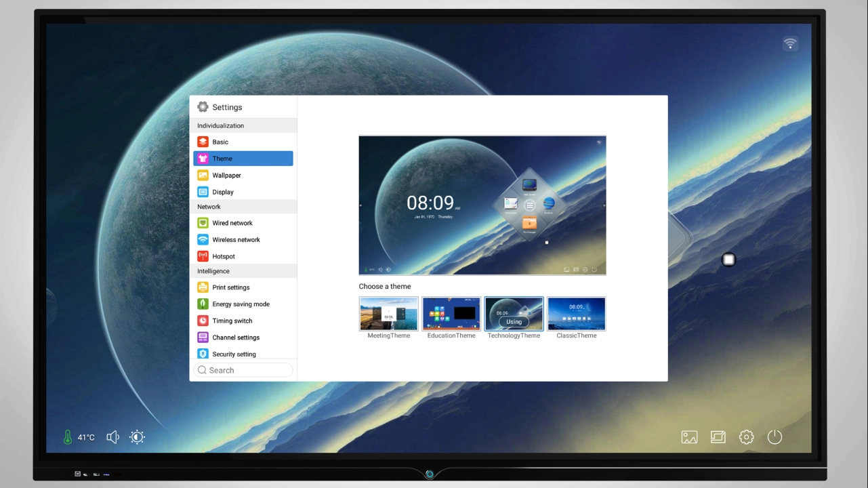
Task: Select the TechnologyTheme thumbnail
Action: pos(514,314)
